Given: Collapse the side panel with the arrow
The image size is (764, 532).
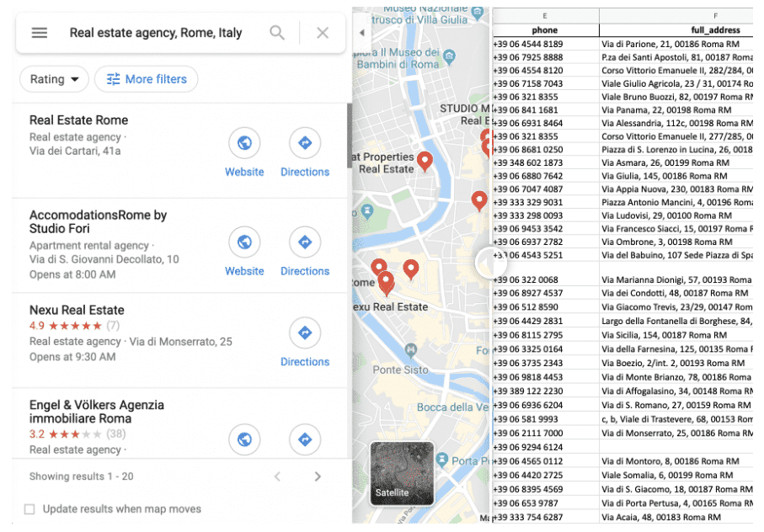Looking at the screenshot, I should click(361, 33).
